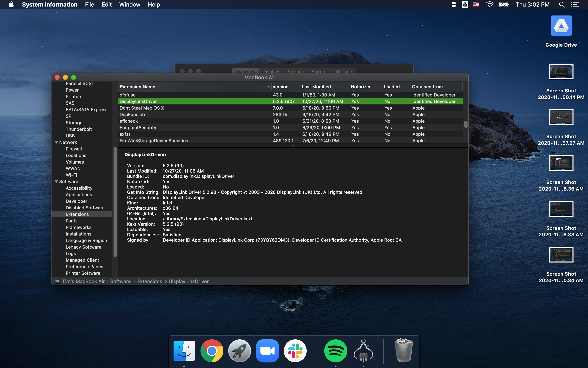Collapse the Network section triangle
Image resolution: width=588 pixels, height=368 pixels.
56,142
